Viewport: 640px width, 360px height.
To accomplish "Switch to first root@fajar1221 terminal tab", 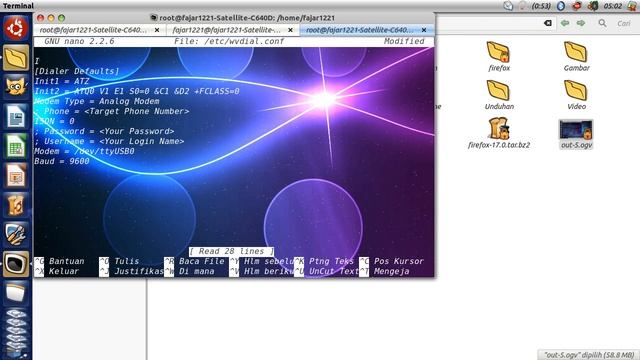I will (93, 30).
